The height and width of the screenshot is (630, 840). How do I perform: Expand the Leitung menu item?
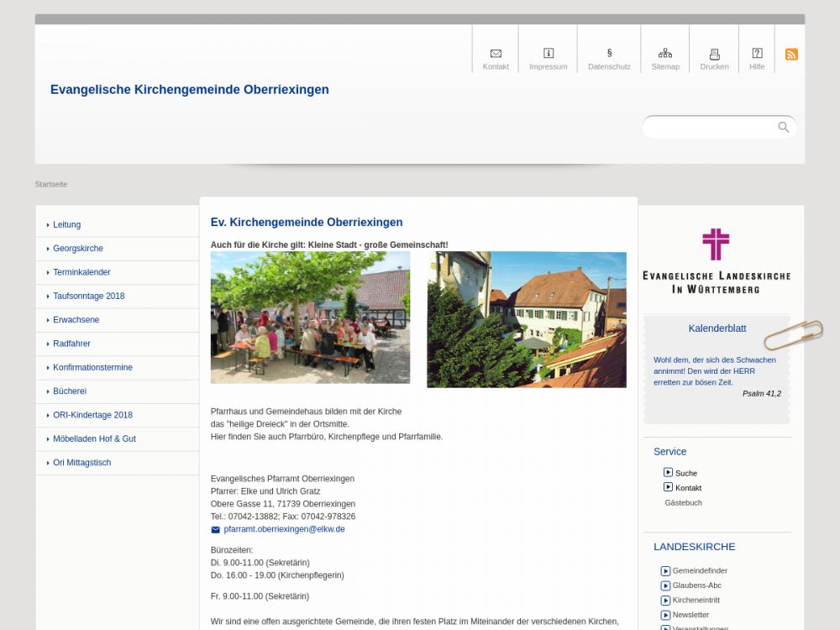tap(67, 225)
